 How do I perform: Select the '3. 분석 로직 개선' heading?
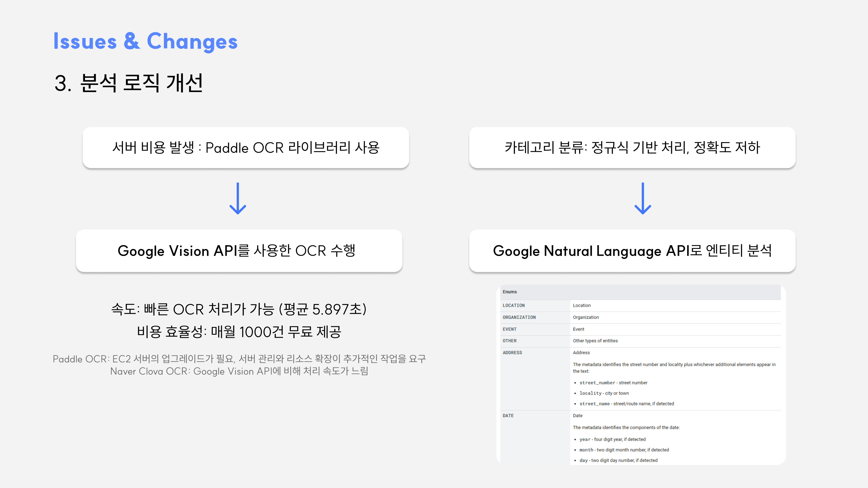point(128,83)
